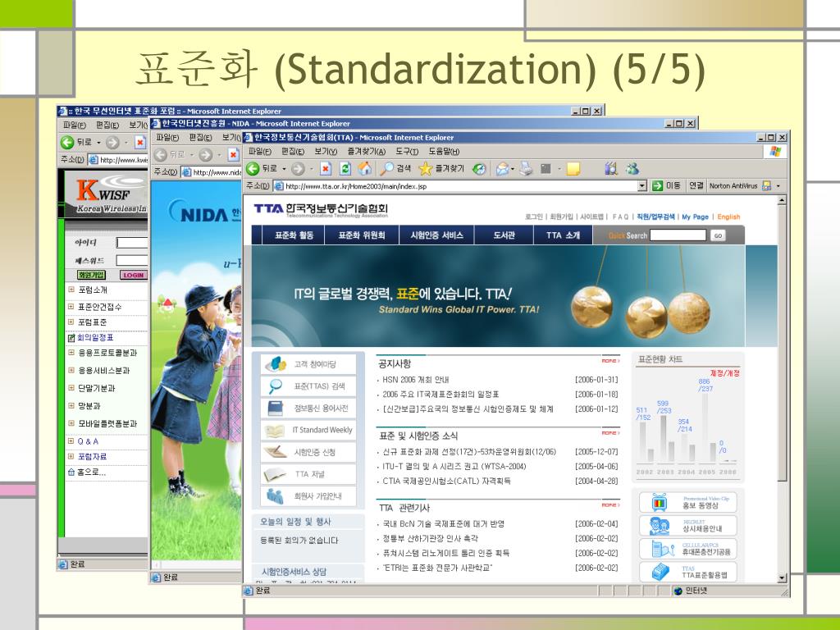Click the 즐겨찾기 favorites star icon
This screenshot has height=630, width=840.
(x=426, y=169)
